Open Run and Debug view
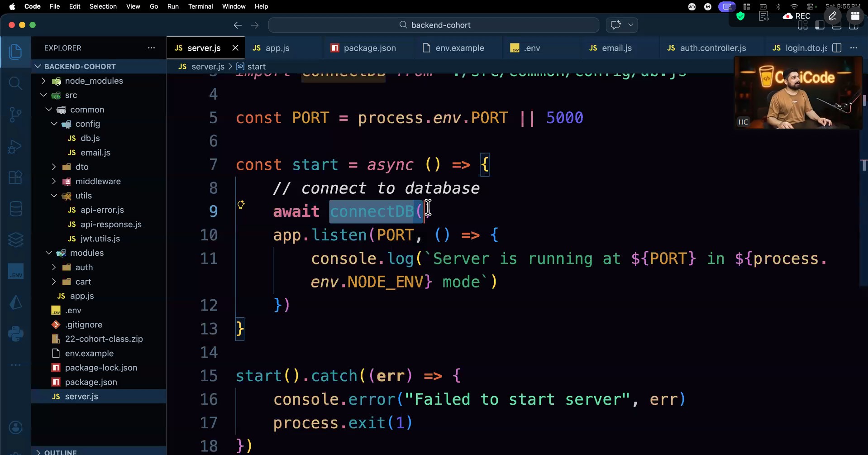The width and height of the screenshot is (868, 455). click(15, 147)
